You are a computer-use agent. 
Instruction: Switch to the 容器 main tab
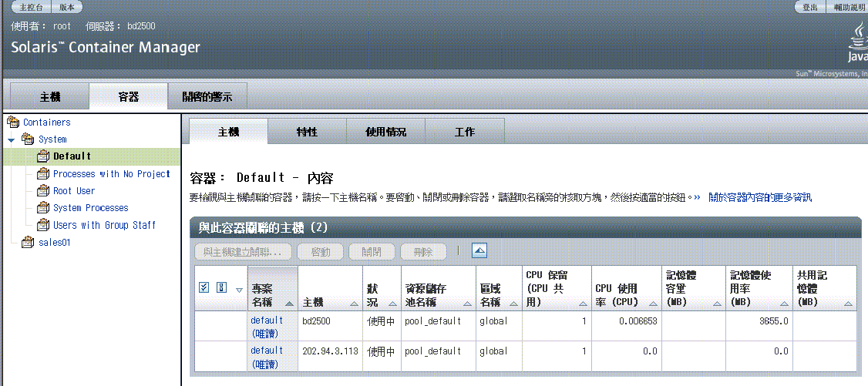(x=129, y=97)
